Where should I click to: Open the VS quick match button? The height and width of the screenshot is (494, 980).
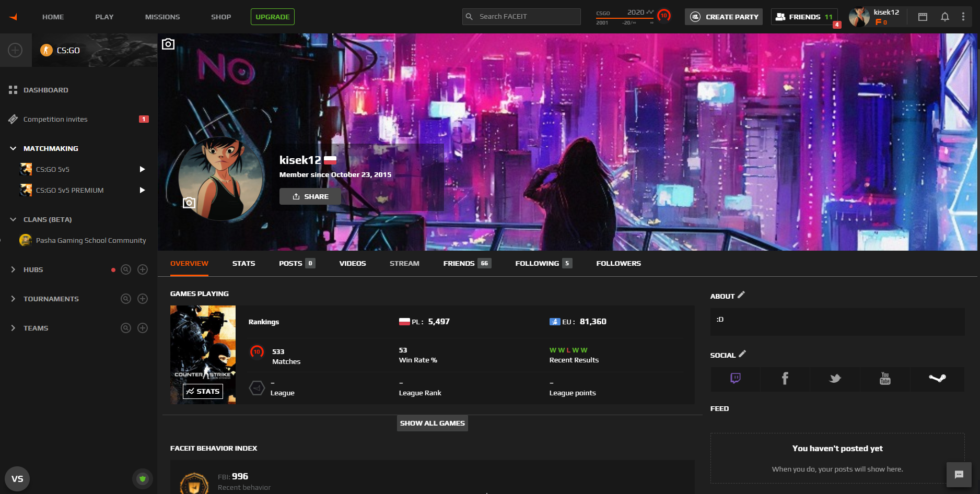tap(17, 479)
